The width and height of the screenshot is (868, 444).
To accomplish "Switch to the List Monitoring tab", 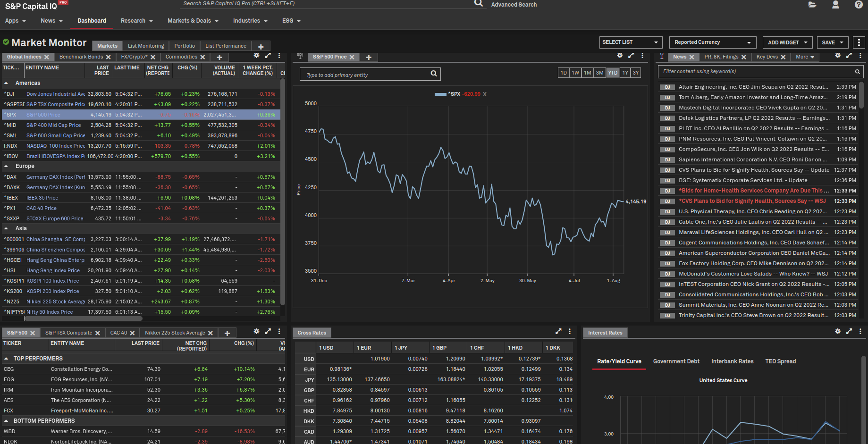I will click(146, 46).
